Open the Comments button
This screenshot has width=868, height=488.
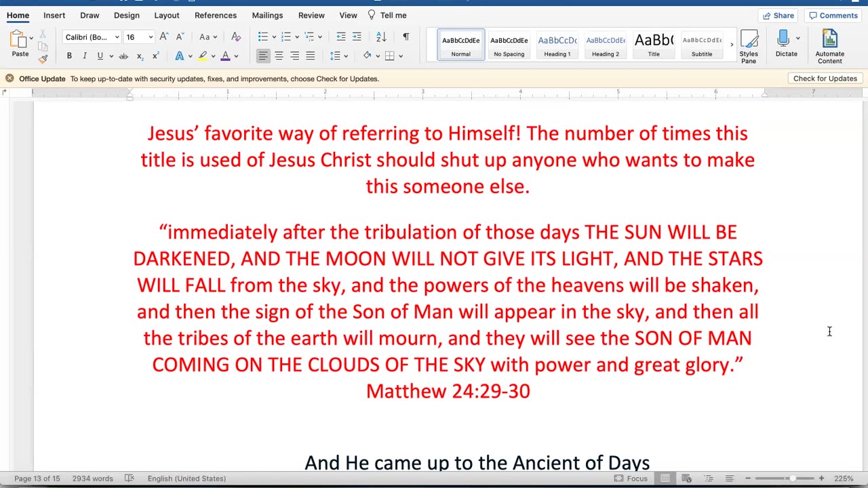click(x=833, y=16)
